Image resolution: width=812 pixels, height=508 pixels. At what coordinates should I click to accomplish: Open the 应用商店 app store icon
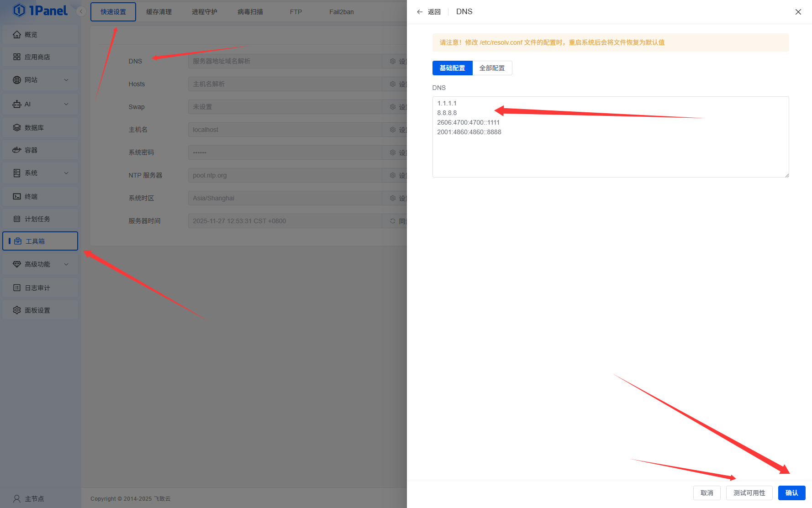[17, 57]
